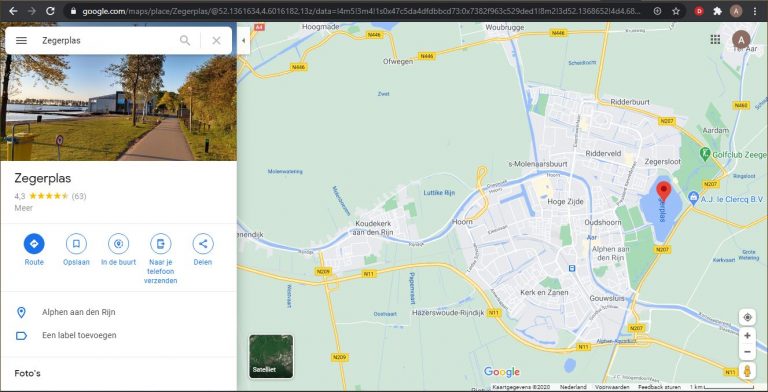Click the Street View pegman
Image resolution: width=768 pixels, height=392 pixels.
tap(747, 371)
